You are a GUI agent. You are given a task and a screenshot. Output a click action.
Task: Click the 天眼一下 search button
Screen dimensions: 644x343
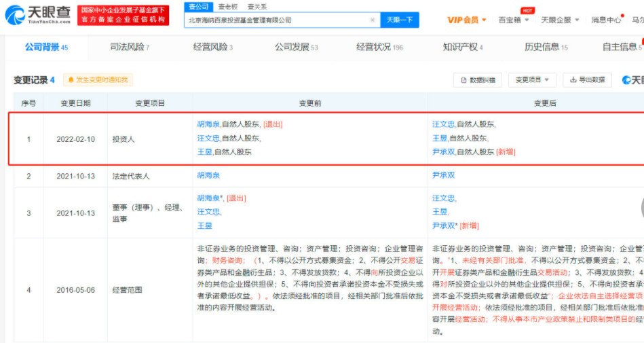(x=400, y=20)
